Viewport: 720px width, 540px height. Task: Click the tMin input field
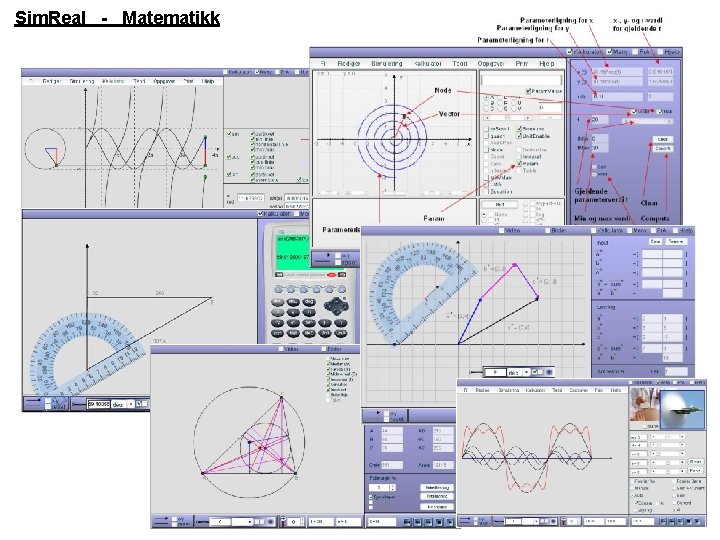coord(600,138)
